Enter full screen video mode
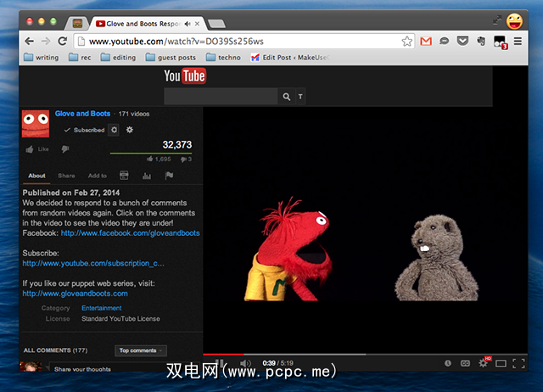 [518, 364]
